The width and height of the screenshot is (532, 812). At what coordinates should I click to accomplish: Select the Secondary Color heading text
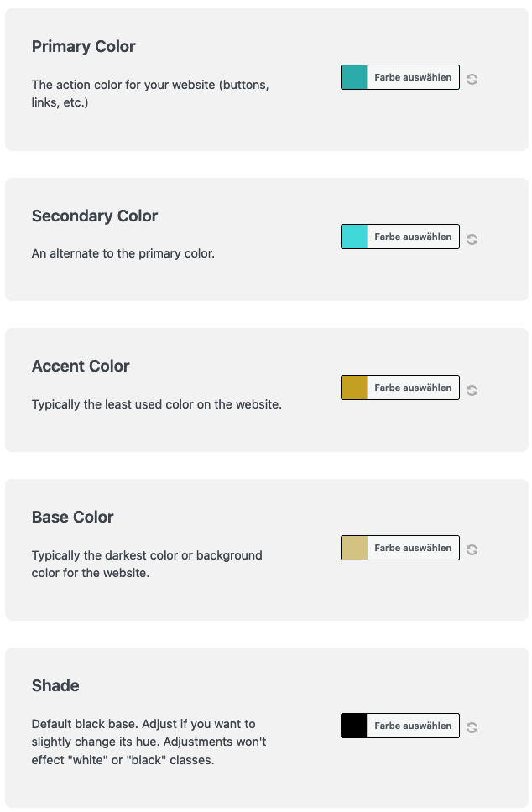click(x=95, y=216)
